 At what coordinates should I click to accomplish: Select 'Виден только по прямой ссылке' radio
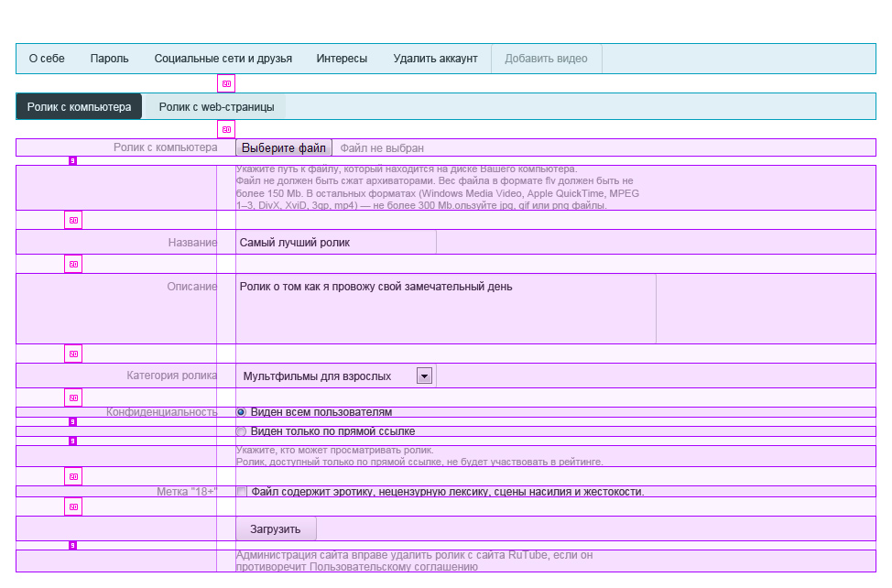coord(241,431)
